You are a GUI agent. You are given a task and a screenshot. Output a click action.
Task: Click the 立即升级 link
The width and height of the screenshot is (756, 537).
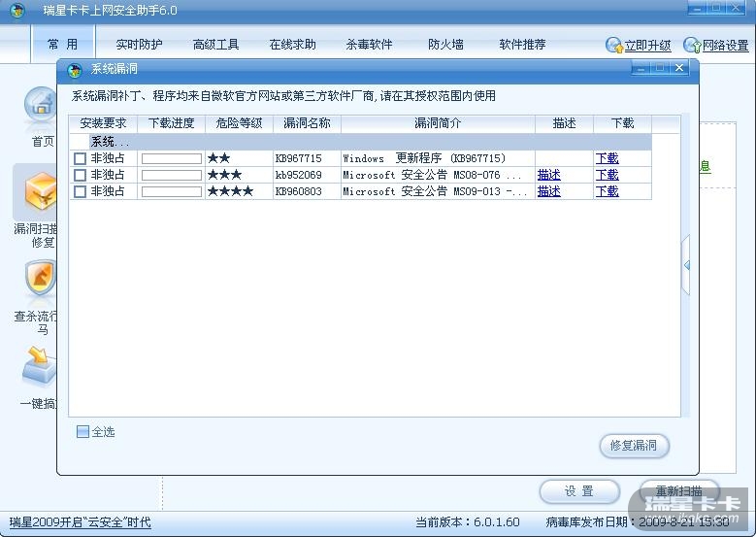(647, 46)
